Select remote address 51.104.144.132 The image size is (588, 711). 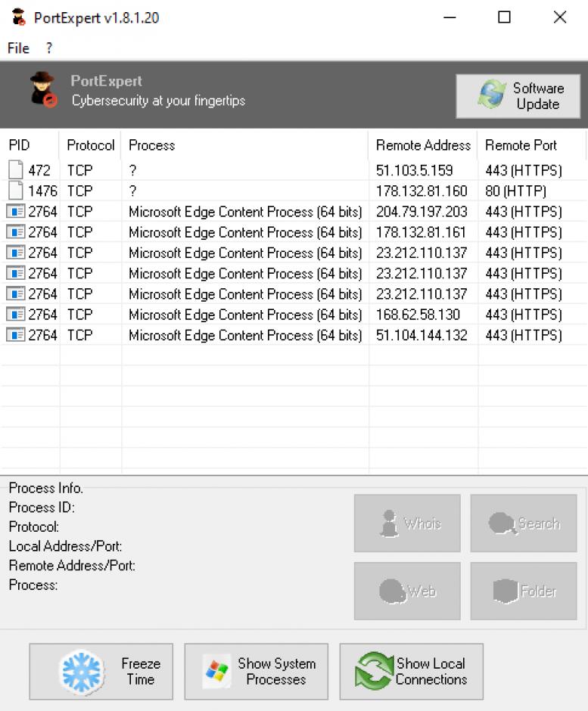coord(422,335)
